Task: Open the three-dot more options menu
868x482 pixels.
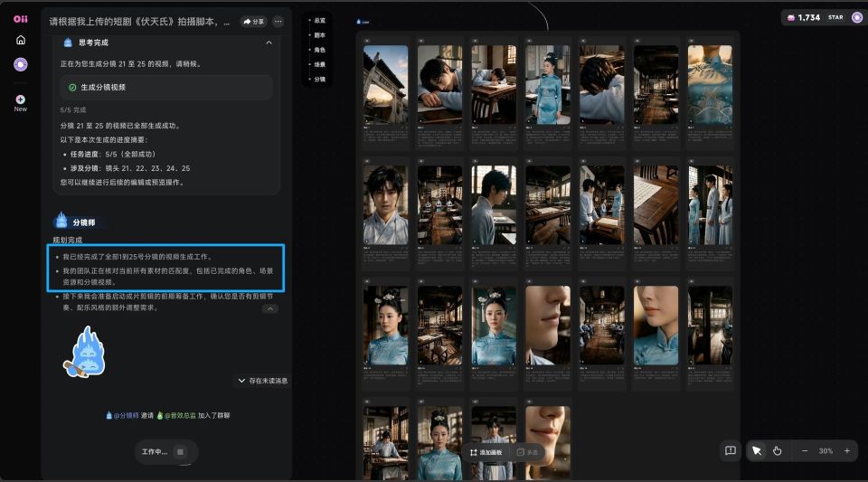Action: (x=278, y=22)
